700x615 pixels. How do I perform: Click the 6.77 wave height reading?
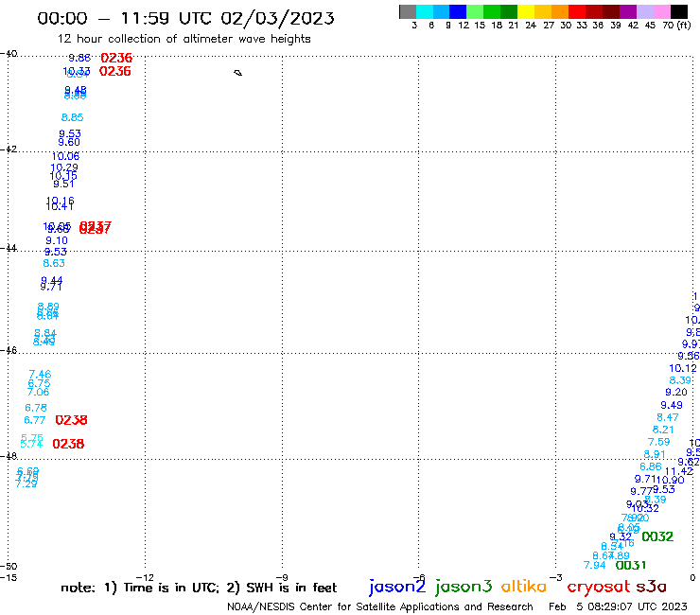tap(35, 420)
